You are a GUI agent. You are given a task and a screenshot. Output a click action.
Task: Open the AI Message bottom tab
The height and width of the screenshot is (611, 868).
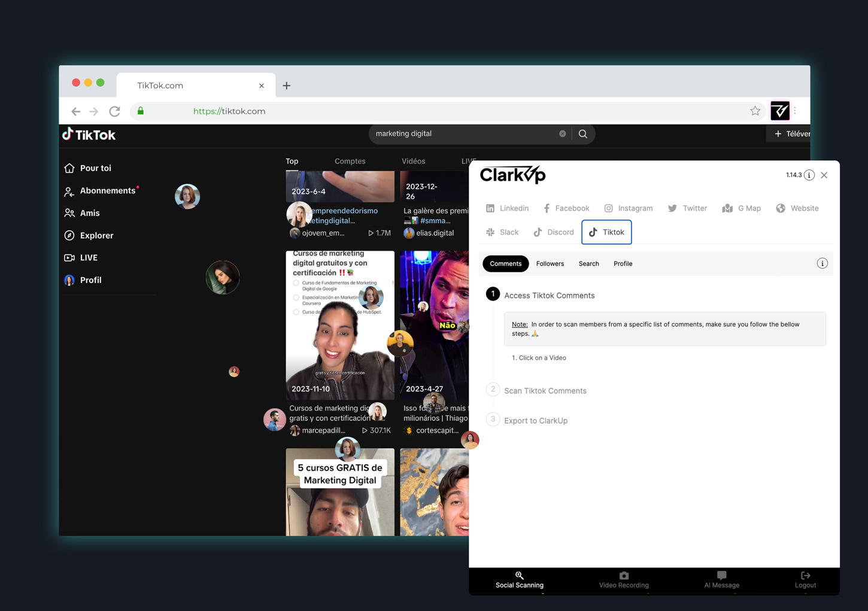(x=722, y=580)
